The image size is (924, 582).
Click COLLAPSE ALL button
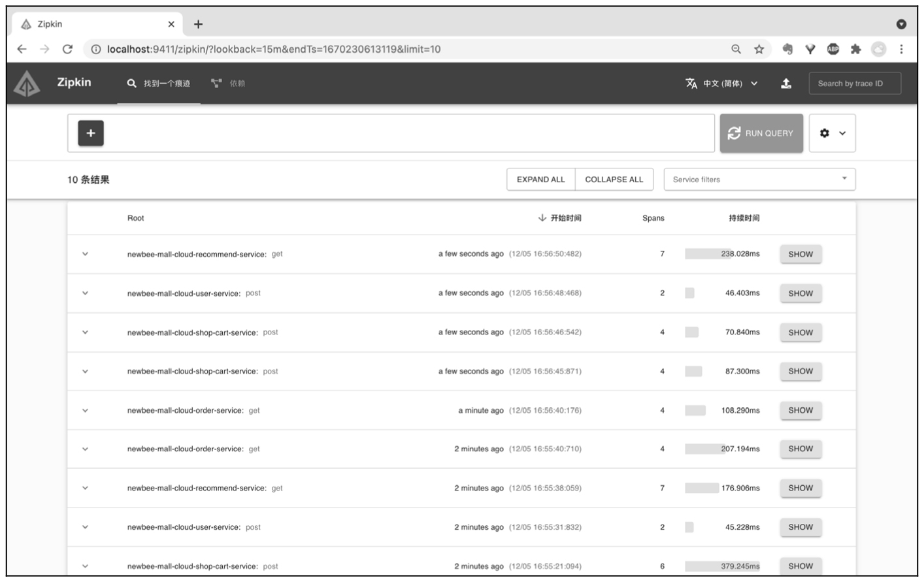pyautogui.click(x=614, y=180)
